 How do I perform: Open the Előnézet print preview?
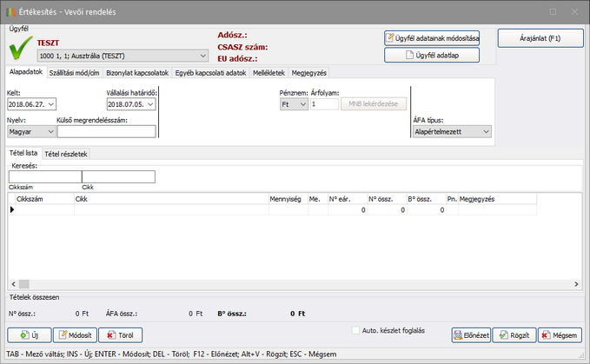470,335
